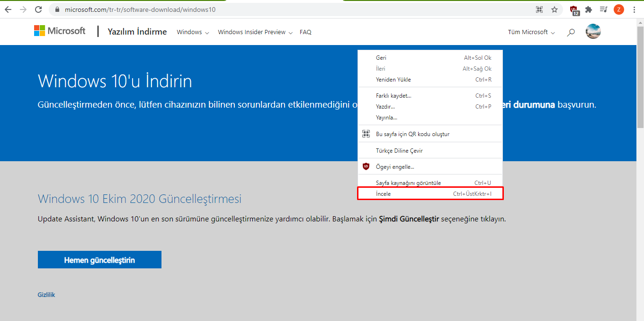Click Windows 10 Ekim 2020 Güncelleştirmesi heading
Screen dimensions: 644x321
click(140, 199)
